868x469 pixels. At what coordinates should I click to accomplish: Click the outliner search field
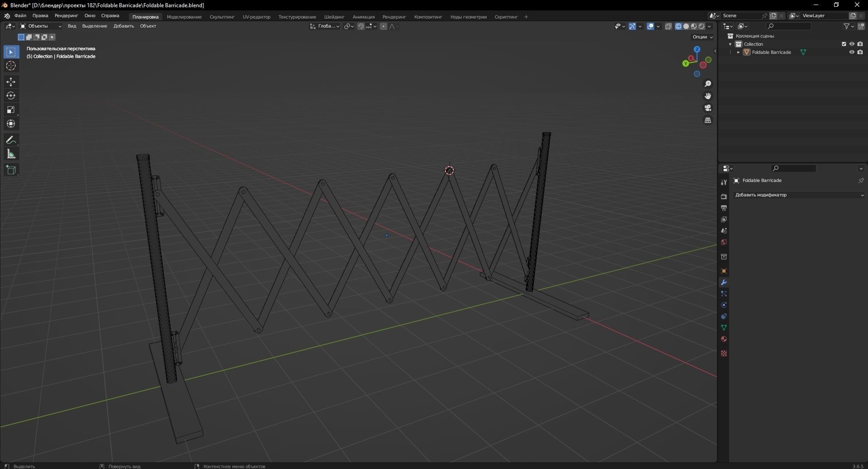[x=789, y=26]
